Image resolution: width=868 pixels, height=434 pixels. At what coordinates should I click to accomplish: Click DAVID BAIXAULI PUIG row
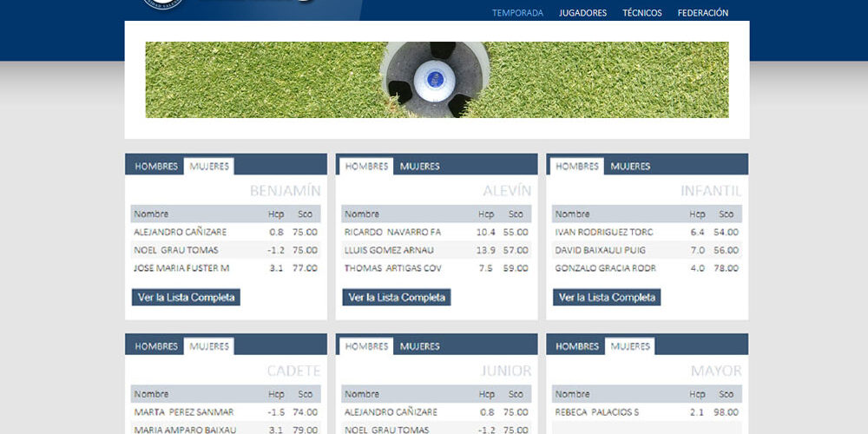pyautogui.click(x=647, y=250)
